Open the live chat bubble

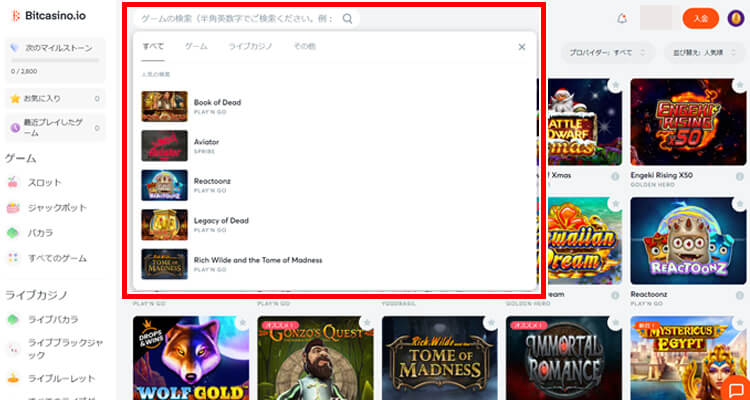coord(736,389)
